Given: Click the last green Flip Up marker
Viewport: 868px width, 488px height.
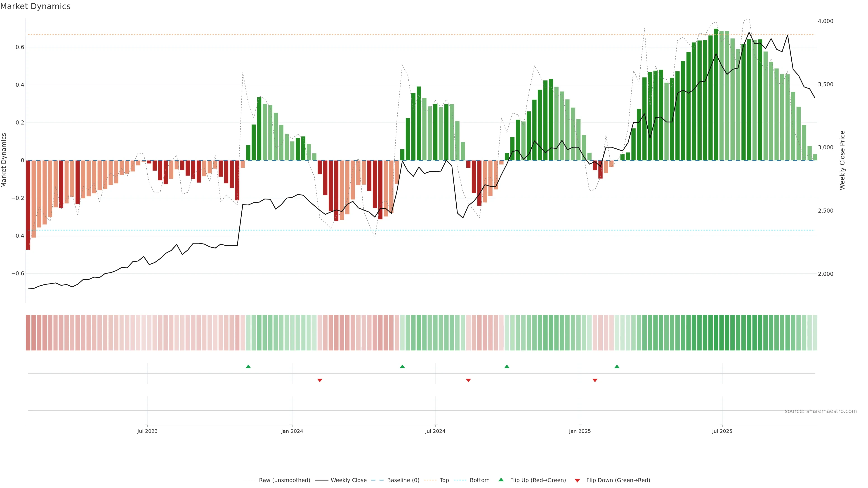Looking at the screenshot, I should tap(617, 366).
